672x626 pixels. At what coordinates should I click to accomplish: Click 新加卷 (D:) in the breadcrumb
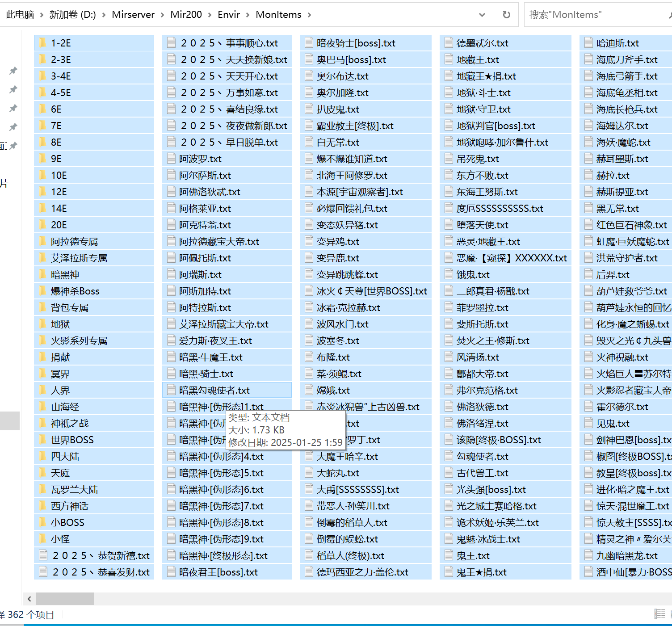pyautogui.click(x=72, y=15)
